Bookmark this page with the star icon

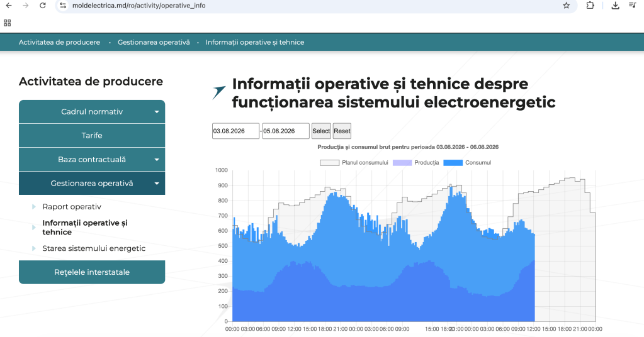[x=567, y=5]
